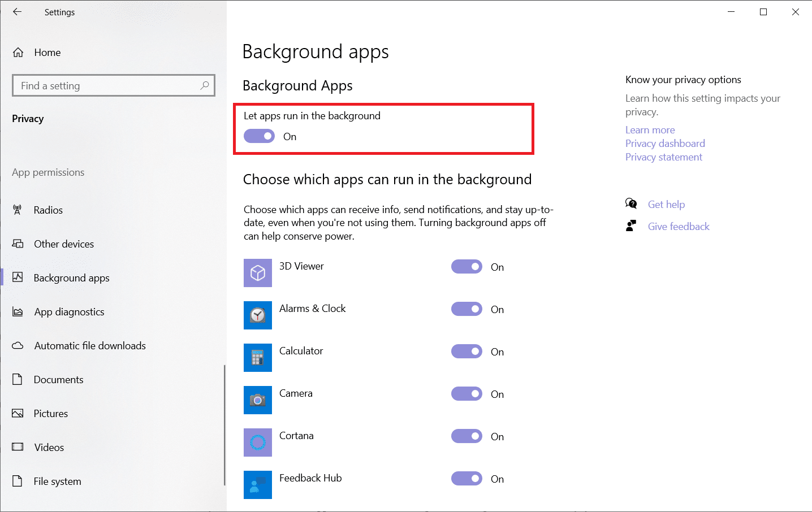Viewport: 812px width, 512px height.
Task: Click the search magnifier icon
Action: pos(205,85)
